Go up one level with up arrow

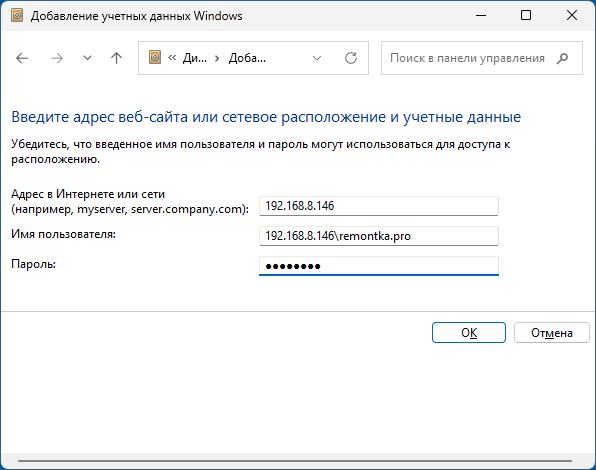click(116, 58)
